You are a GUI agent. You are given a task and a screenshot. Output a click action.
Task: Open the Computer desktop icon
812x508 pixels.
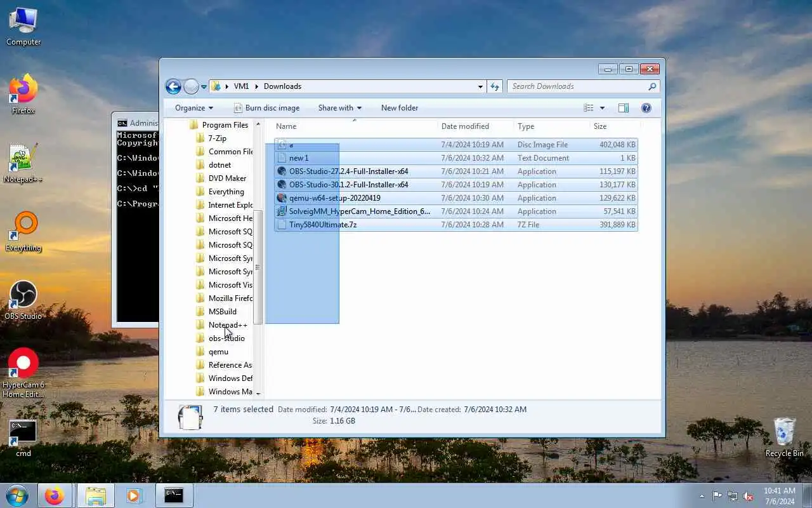coord(23,25)
